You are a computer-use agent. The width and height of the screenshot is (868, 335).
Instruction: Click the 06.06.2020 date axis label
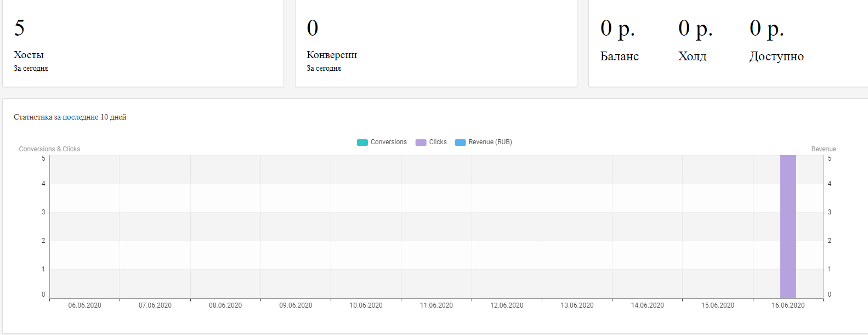coord(84,305)
